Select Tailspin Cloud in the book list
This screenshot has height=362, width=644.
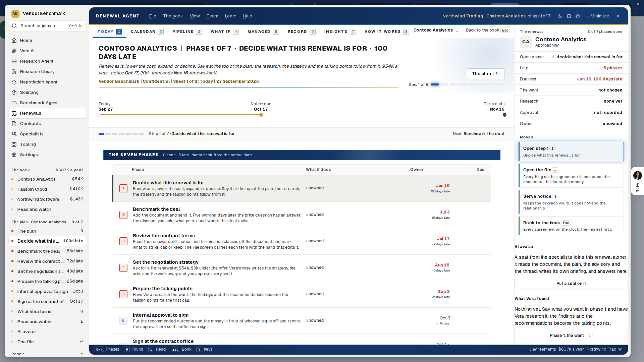(47, 189)
